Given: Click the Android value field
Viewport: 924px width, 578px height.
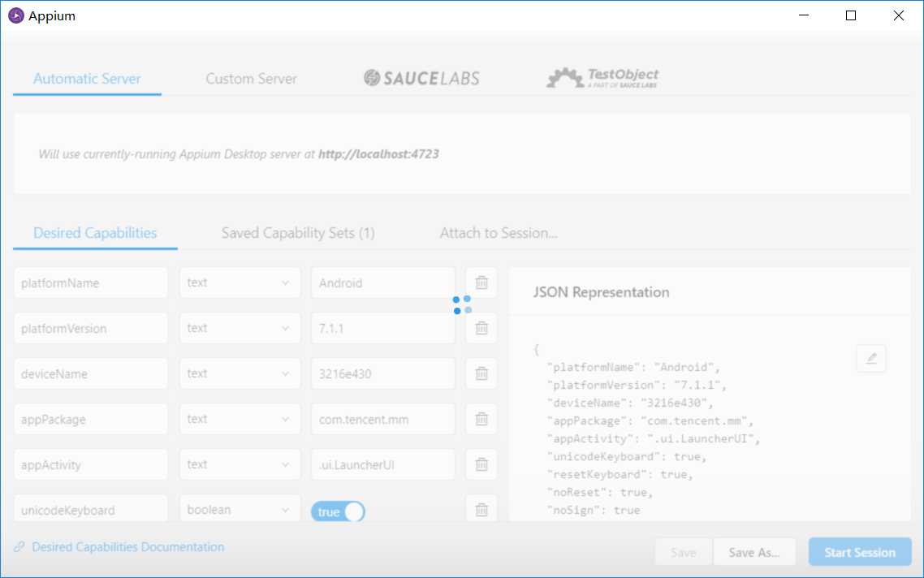Looking at the screenshot, I should point(383,283).
